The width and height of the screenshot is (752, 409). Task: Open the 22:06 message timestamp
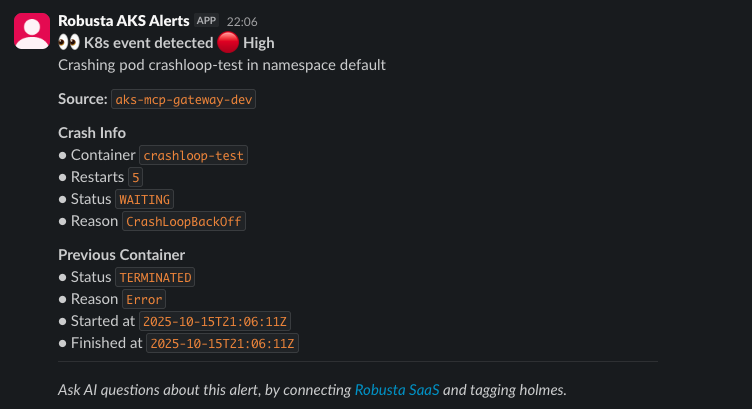242,20
